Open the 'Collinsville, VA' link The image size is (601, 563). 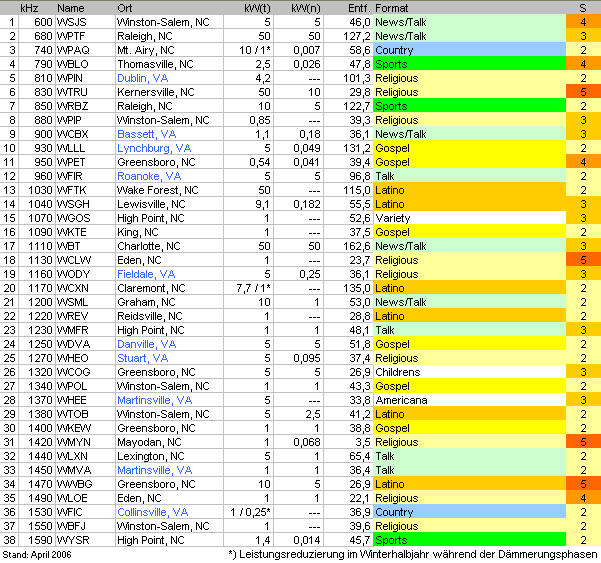[x=153, y=512]
